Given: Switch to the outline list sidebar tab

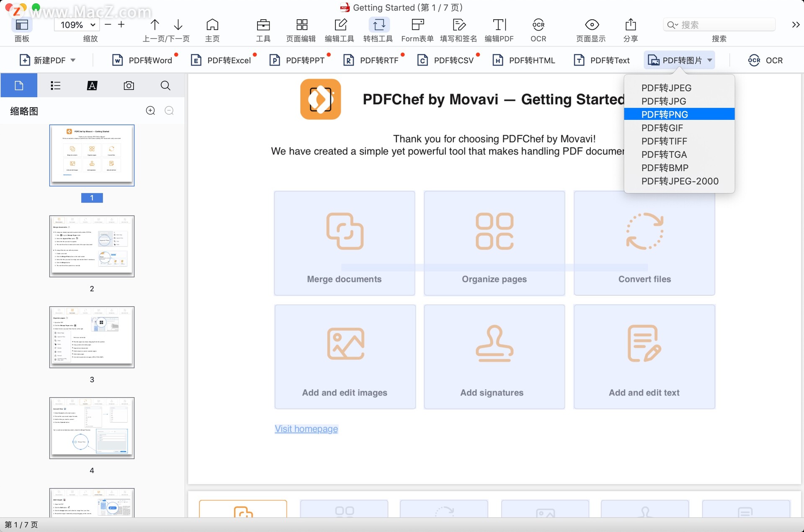Looking at the screenshot, I should (x=55, y=85).
